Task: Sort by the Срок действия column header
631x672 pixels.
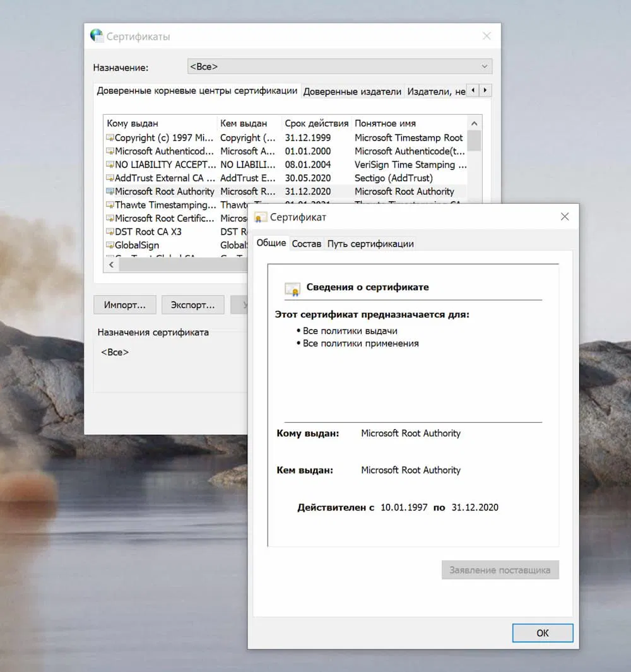Action: tap(316, 124)
